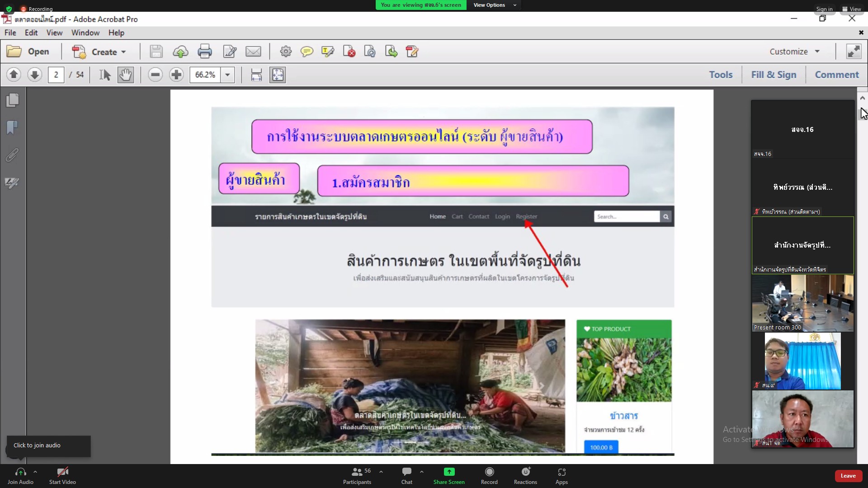Click the Save floppy disk icon
868x488 pixels.
(156, 52)
